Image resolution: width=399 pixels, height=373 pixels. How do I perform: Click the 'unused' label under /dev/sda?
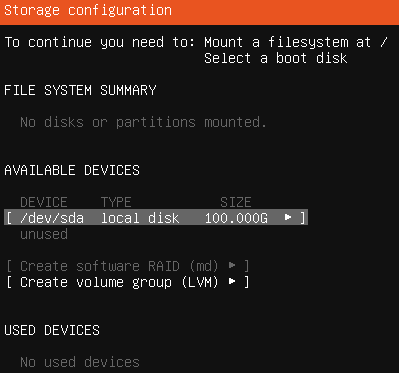tap(44, 234)
